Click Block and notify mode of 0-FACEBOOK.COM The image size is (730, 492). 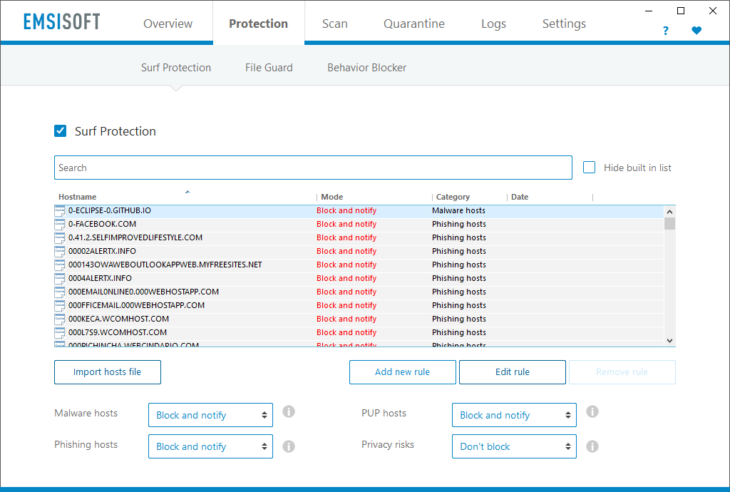click(346, 224)
